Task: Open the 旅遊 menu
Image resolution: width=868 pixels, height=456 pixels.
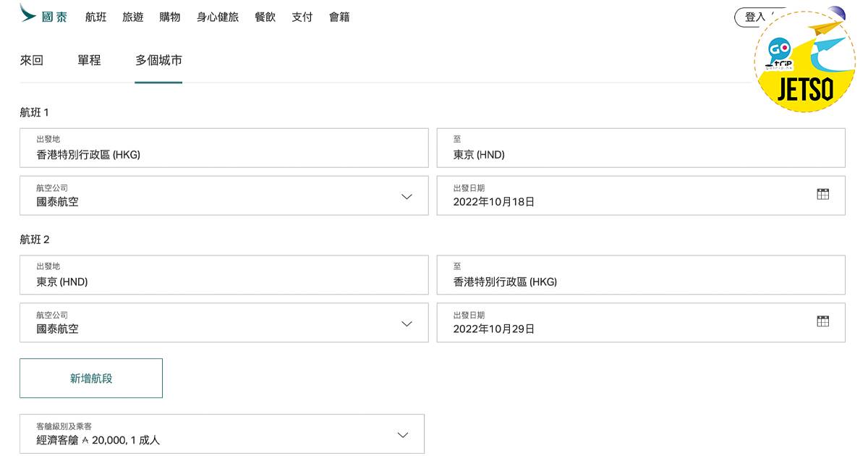Action: coord(133,17)
